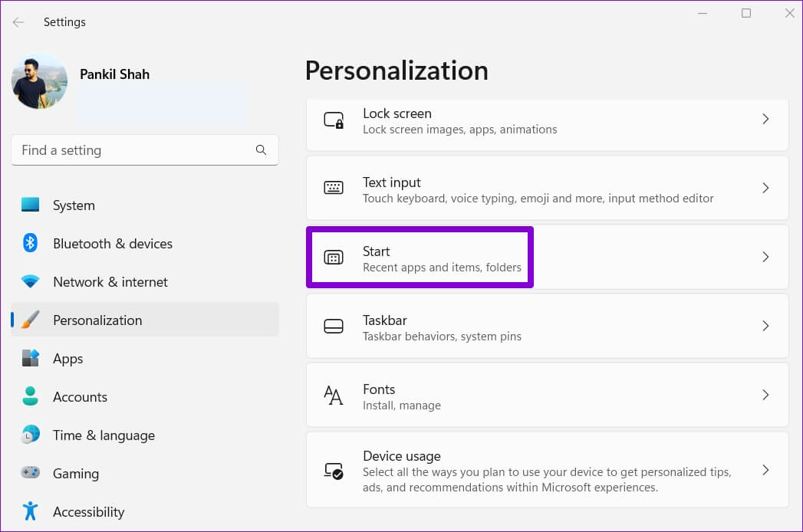Click the Personalization paintbrush icon
This screenshot has height=532, width=803.
click(30, 320)
